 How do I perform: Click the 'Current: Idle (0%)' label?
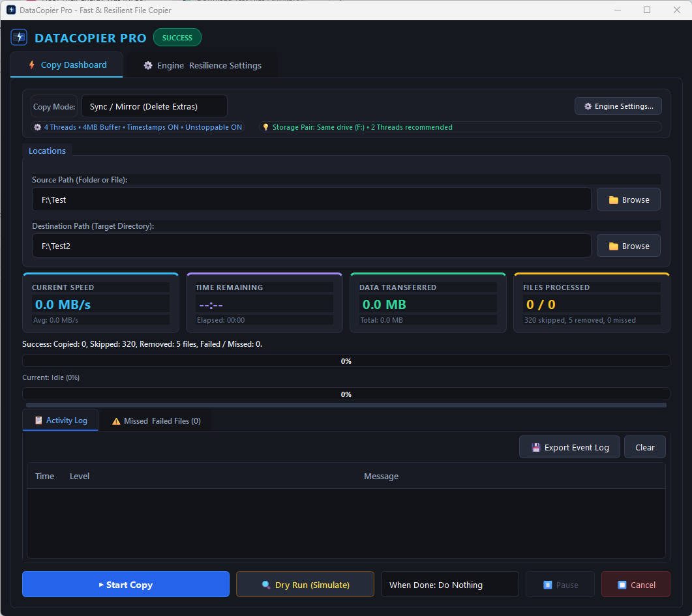point(51,377)
